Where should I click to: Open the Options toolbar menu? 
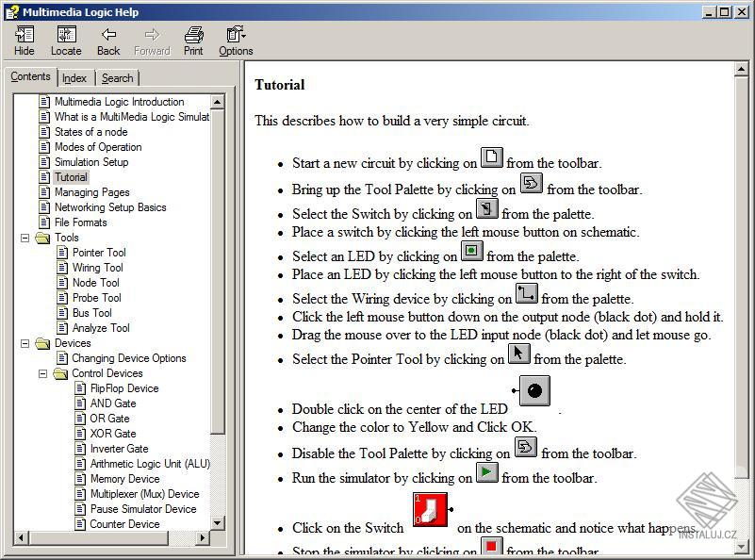point(236,41)
